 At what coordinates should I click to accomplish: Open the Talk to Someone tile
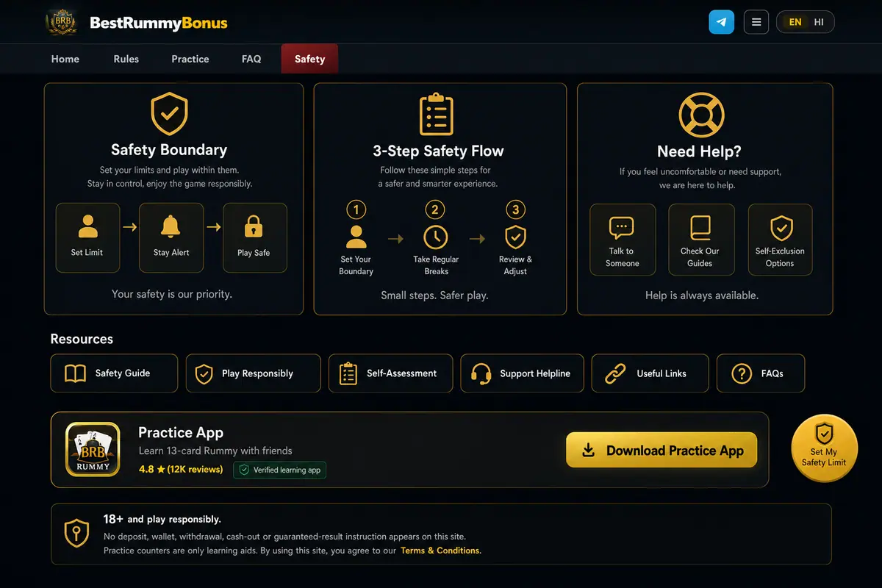pyautogui.click(x=623, y=240)
